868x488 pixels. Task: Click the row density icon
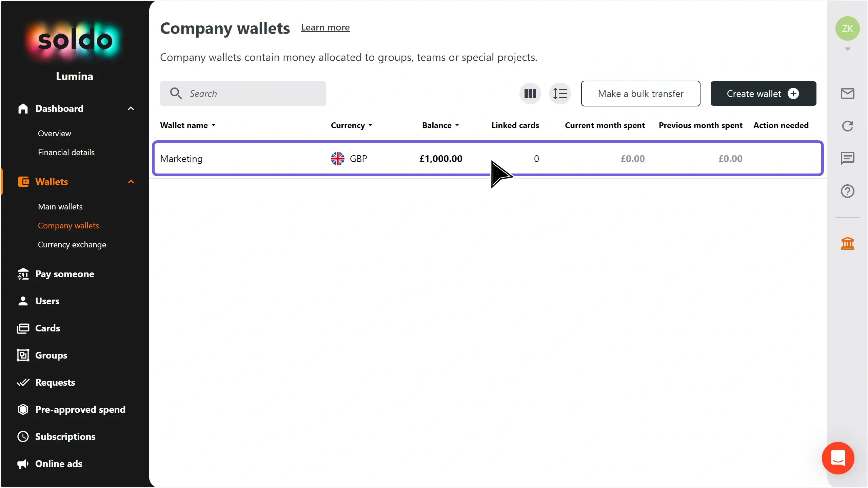560,94
